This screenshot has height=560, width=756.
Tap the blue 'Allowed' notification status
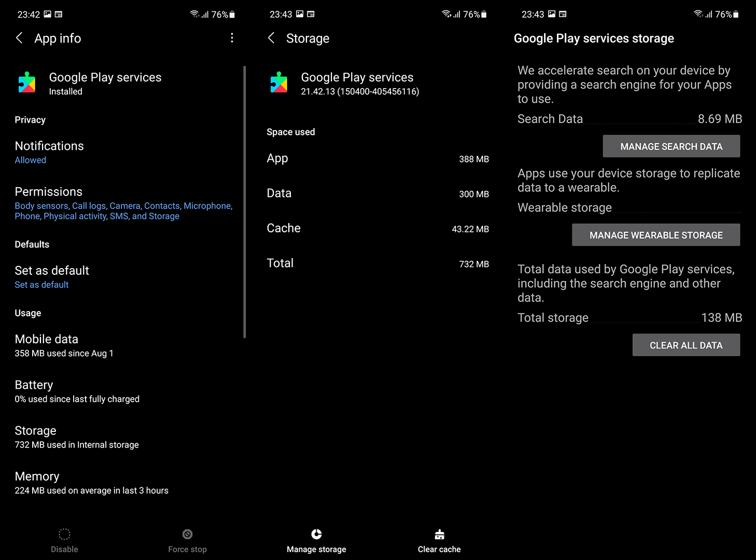(30, 160)
